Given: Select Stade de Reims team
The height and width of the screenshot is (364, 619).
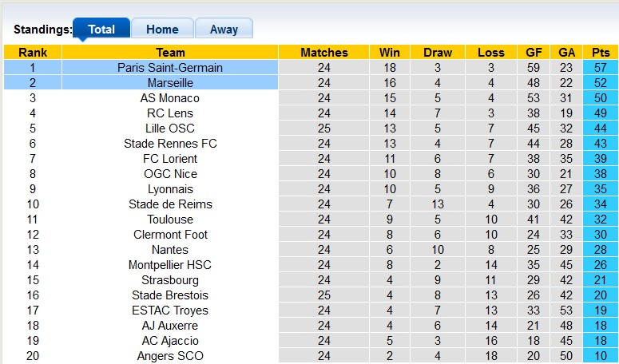Looking at the screenshot, I should pyautogui.click(x=170, y=204).
